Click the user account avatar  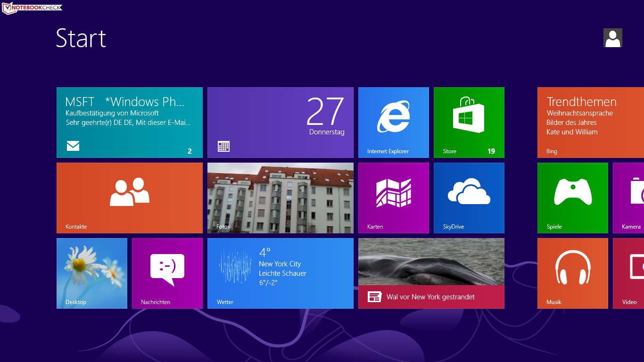[x=613, y=38]
